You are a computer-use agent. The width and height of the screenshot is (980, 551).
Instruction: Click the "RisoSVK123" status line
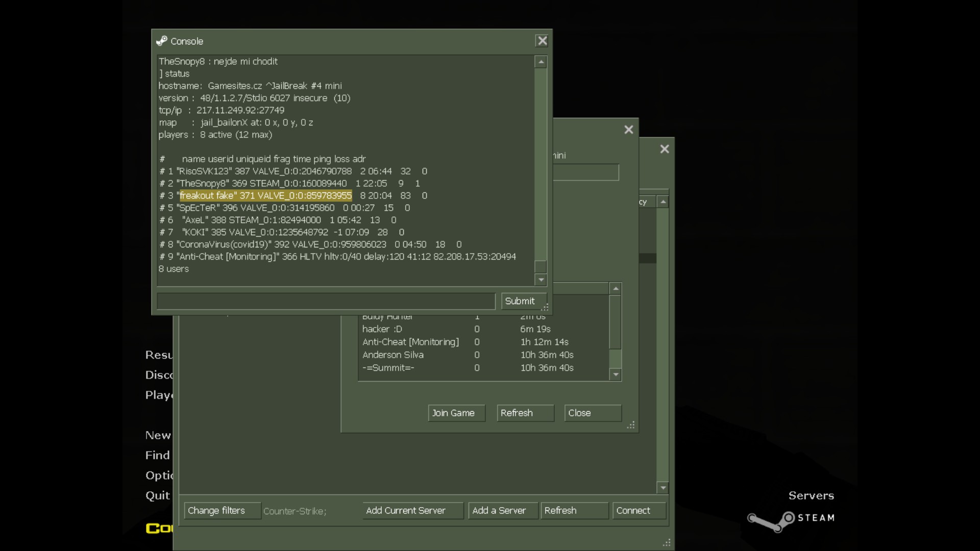[x=293, y=171]
